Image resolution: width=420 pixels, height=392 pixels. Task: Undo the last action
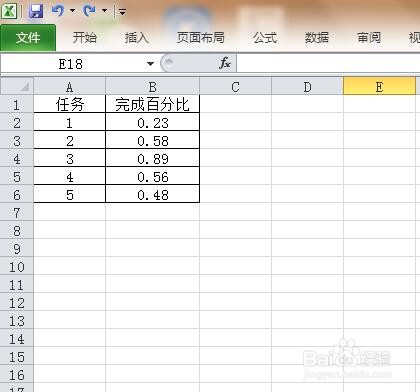[58, 11]
